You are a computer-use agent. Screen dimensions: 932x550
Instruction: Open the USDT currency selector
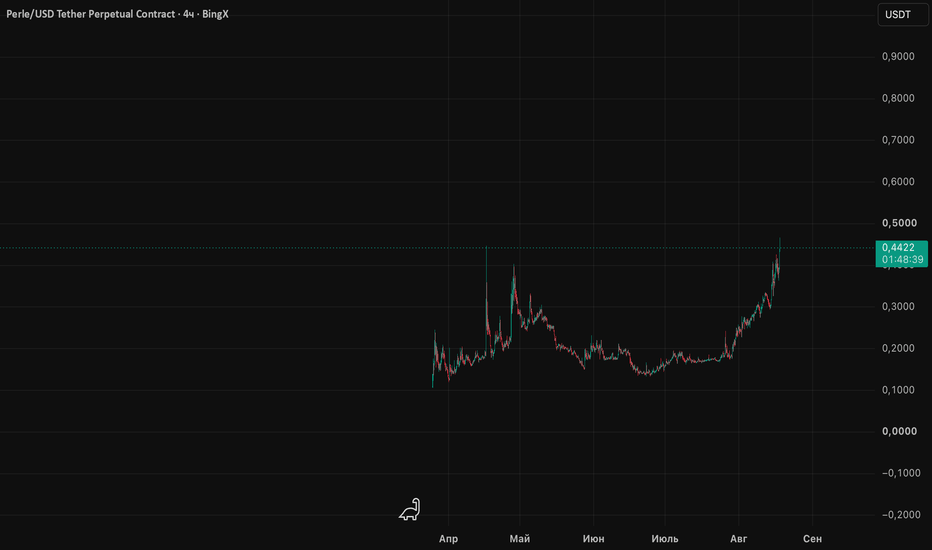tap(903, 14)
